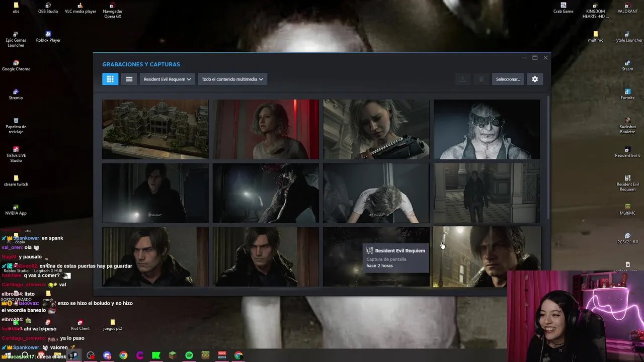
Task: Open MultiMC desktop shortcut
Action: 627,210
